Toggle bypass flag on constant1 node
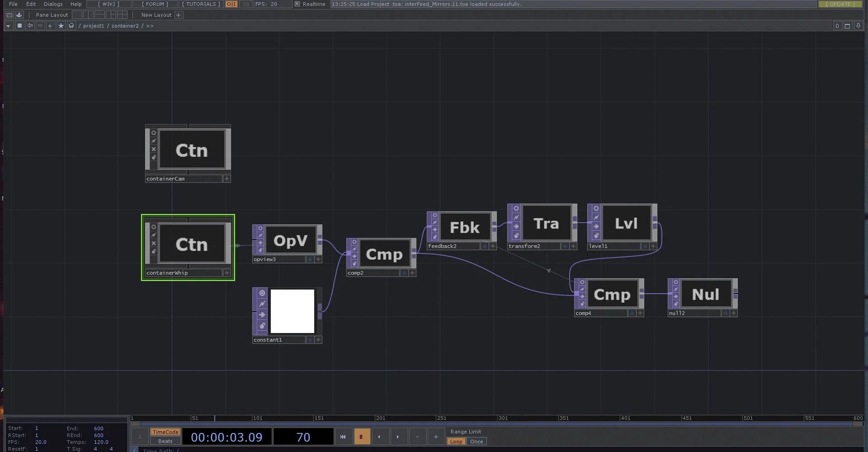Image resolution: width=868 pixels, height=452 pixels. [262, 304]
